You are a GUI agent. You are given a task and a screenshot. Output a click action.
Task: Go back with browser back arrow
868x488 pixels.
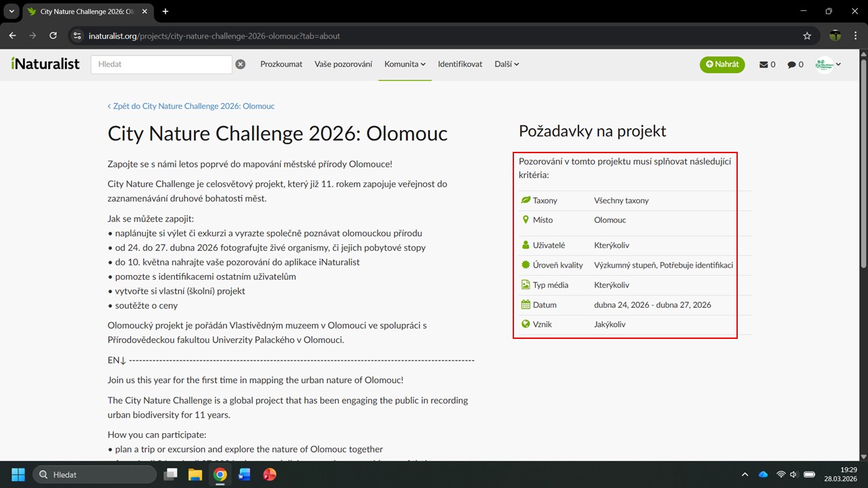point(12,36)
